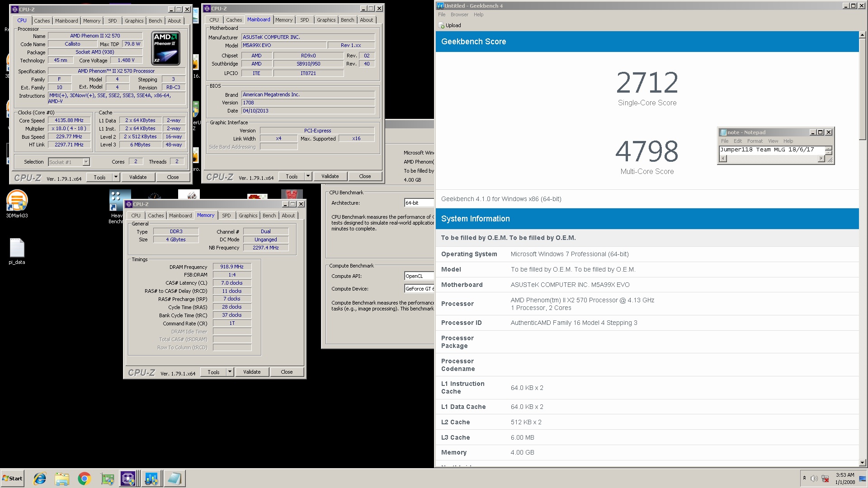Click the Single-Core Score 2712
This screenshot has height=488, width=868.
click(647, 82)
